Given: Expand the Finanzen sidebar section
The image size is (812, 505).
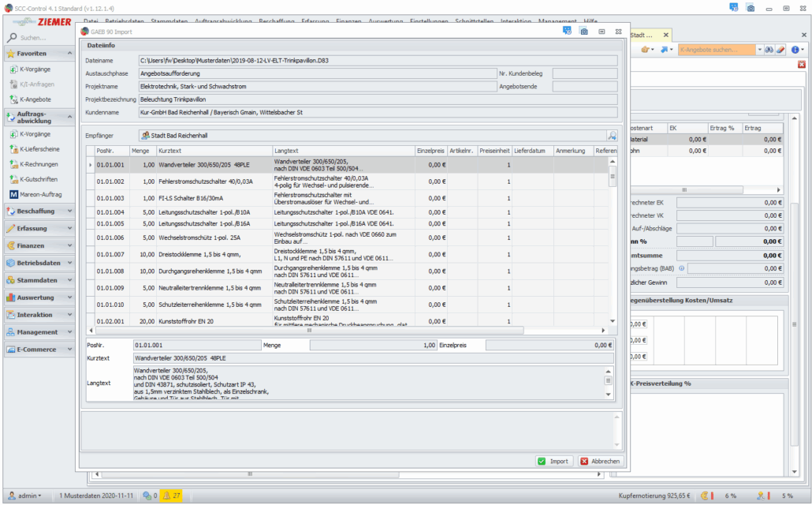Looking at the screenshot, I should point(39,245).
